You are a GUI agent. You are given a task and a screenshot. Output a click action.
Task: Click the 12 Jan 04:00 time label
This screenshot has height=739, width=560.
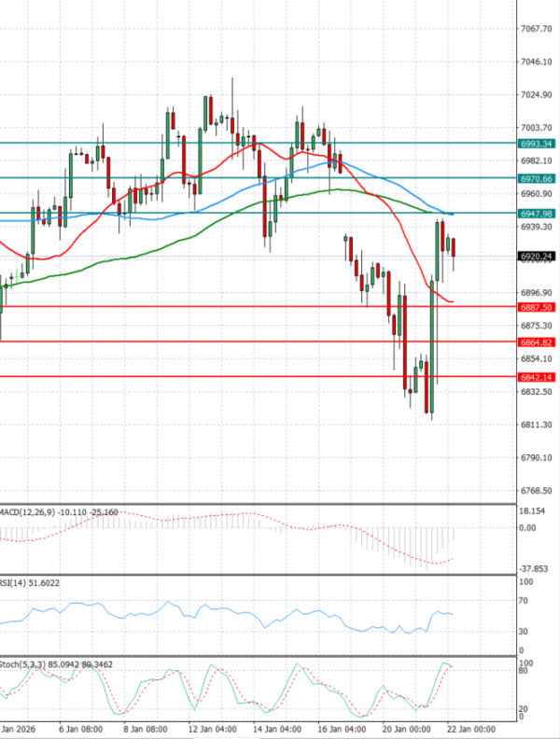coord(212,727)
